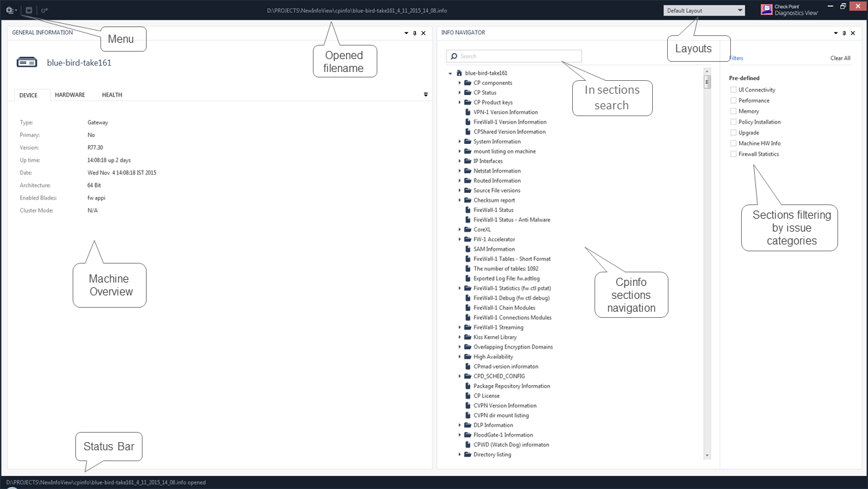Enable the Upgrade filter checkbox
Viewport: 868px width, 489px height.
click(x=733, y=132)
